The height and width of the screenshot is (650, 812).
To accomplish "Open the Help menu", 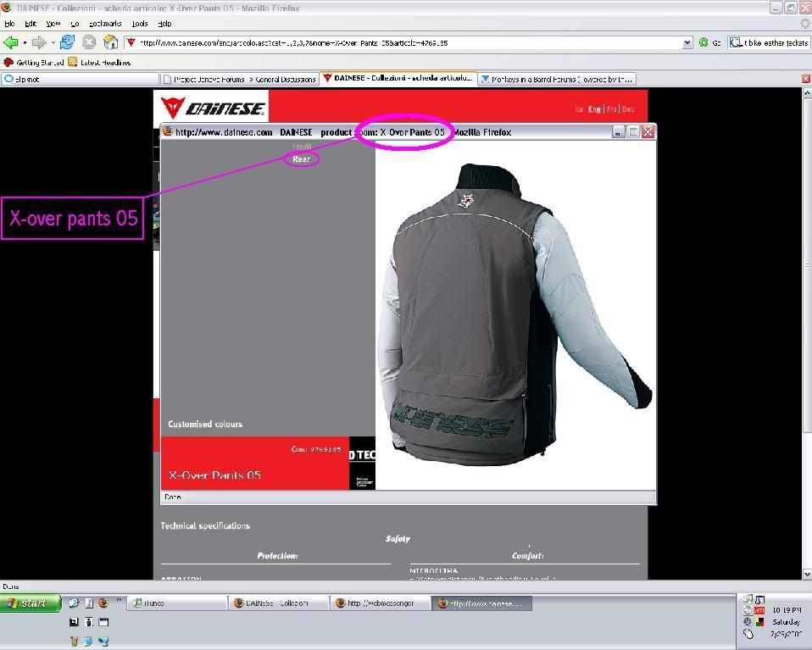I will tap(164, 24).
